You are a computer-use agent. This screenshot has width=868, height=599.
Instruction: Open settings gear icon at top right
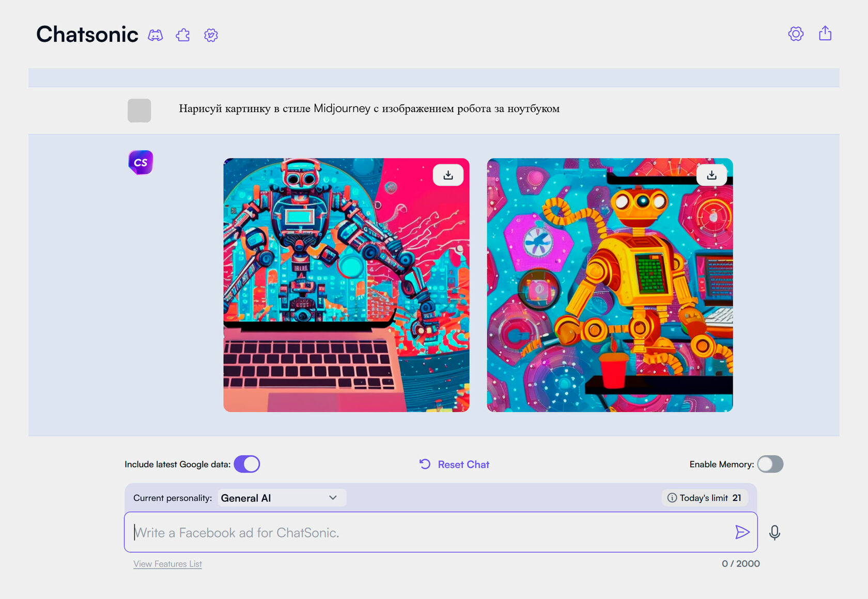tap(796, 34)
